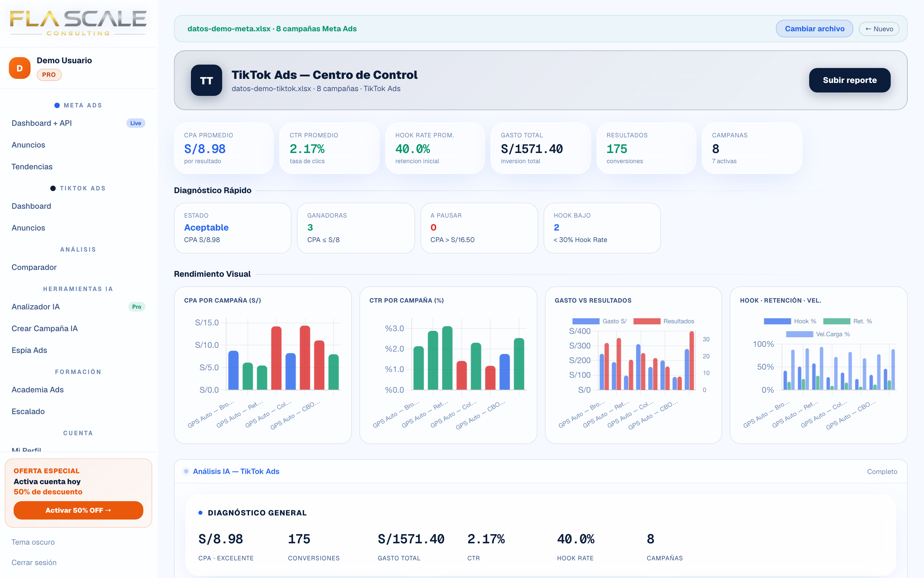Click the PRO badge under Demo Usuario
Image resolution: width=924 pixels, height=578 pixels.
pyautogui.click(x=49, y=75)
